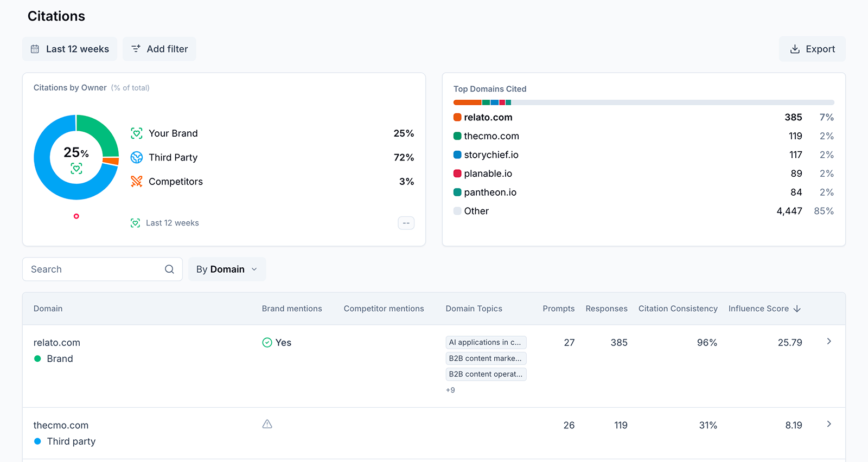Sort by Influence Score column
This screenshot has width=868, height=462.
click(764, 309)
